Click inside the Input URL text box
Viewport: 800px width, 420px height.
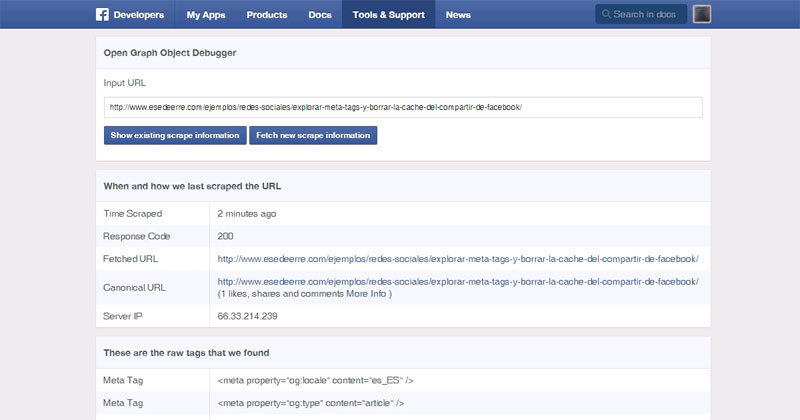(403, 107)
